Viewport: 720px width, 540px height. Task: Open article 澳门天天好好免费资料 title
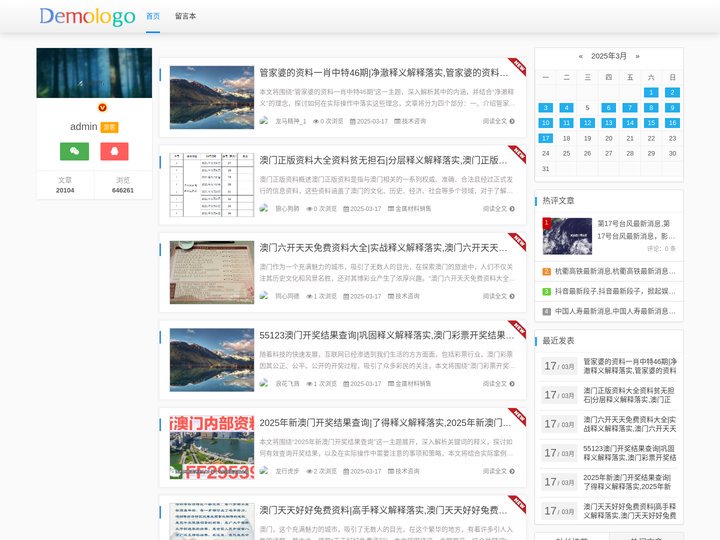tap(383, 510)
